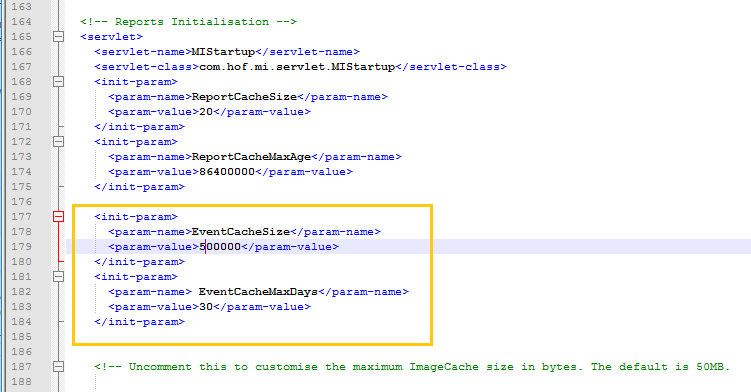The image size is (751, 392).
Task: Collapse the comment fold on line 187
Action: (58, 367)
